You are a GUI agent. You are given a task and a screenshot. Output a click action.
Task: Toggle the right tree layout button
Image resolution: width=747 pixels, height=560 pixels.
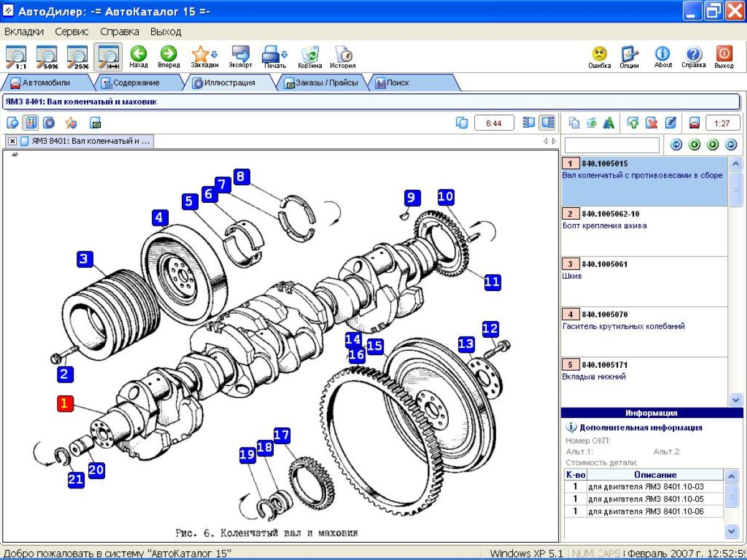[547, 123]
